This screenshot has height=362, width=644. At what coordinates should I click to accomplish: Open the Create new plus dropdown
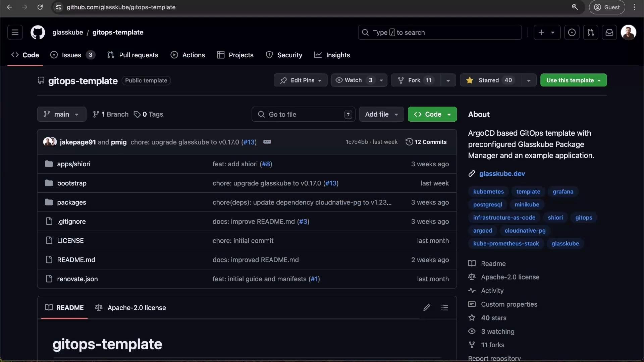click(547, 33)
